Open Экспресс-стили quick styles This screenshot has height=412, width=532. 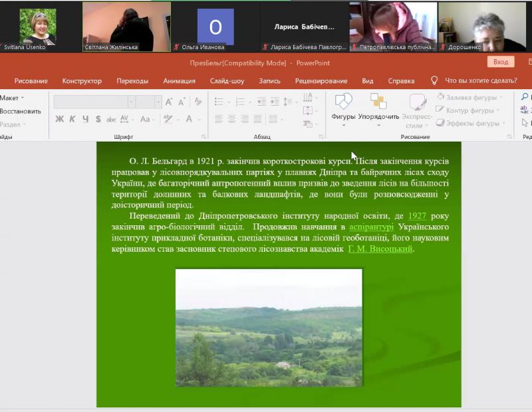tap(417, 111)
